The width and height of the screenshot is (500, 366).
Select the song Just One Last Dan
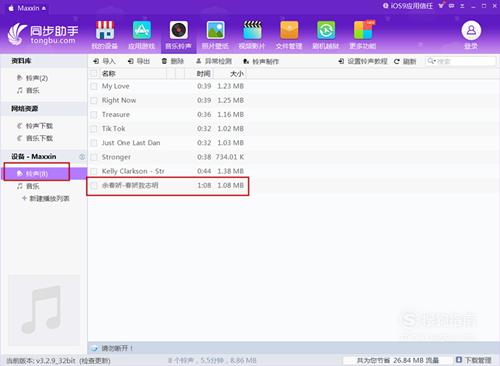pyautogui.click(x=131, y=143)
